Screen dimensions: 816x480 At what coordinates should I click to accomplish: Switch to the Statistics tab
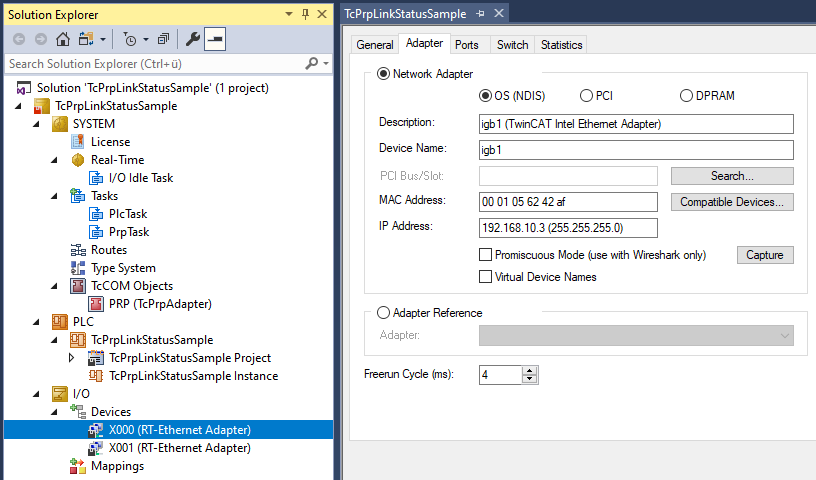(x=561, y=45)
